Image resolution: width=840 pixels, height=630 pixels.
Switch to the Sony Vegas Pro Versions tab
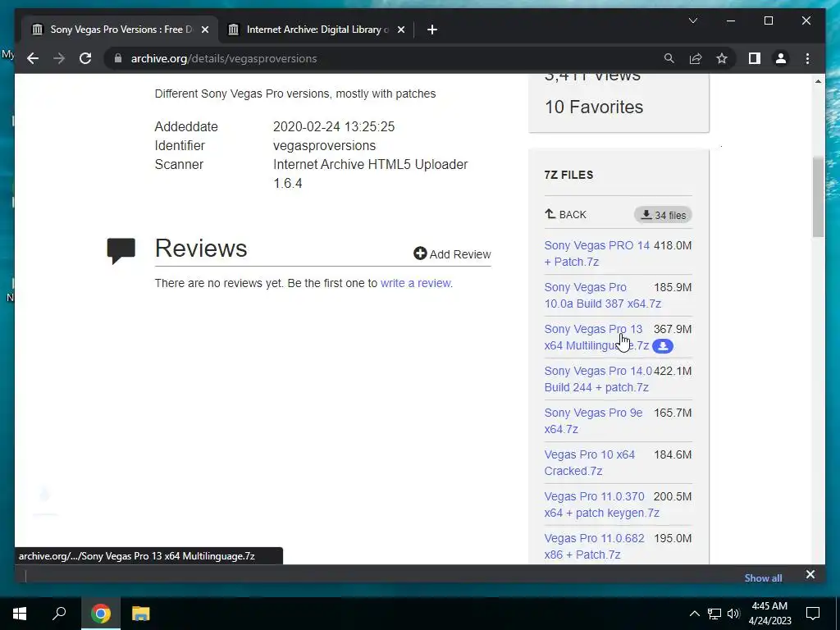(x=120, y=30)
